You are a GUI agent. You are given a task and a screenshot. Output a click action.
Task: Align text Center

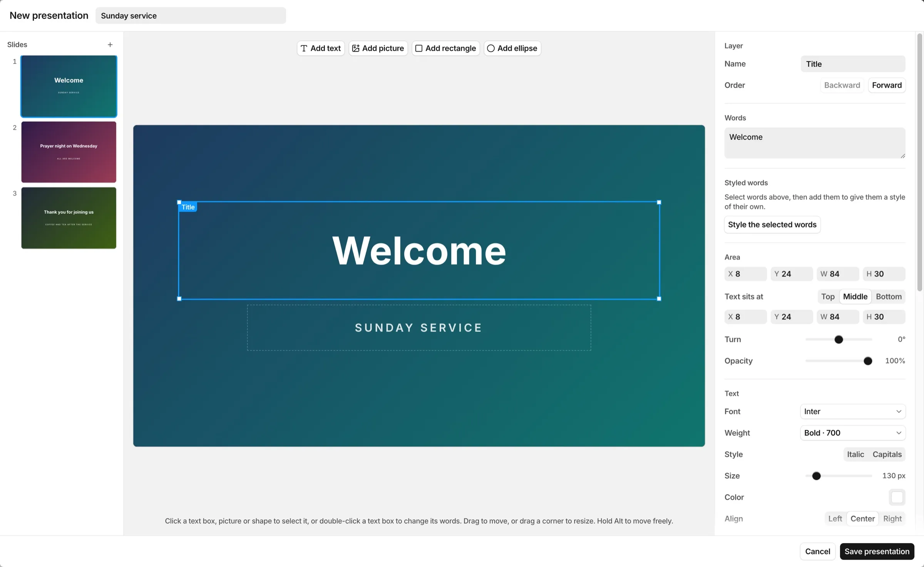tap(862, 518)
